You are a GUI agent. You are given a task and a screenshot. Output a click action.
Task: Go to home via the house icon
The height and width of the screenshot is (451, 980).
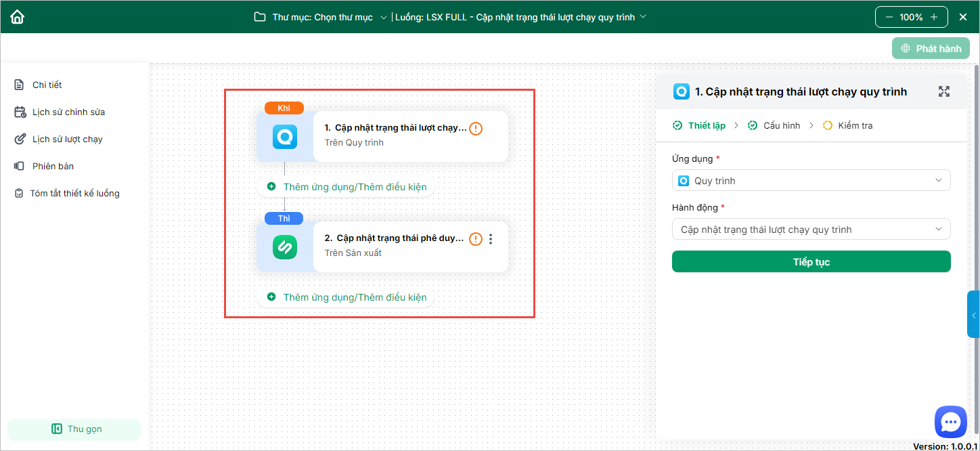(17, 17)
